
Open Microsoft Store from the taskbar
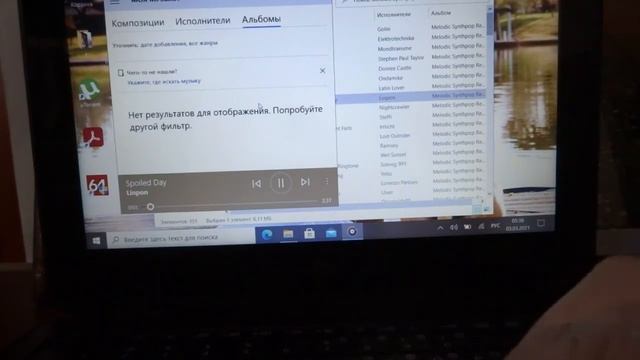pyautogui.click(x=309, y=233)
